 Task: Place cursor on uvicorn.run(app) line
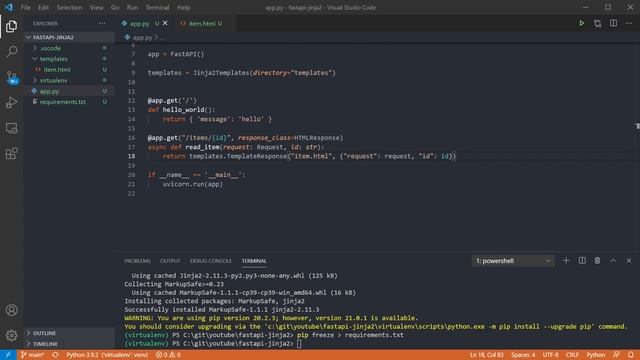tap(193, 184)
